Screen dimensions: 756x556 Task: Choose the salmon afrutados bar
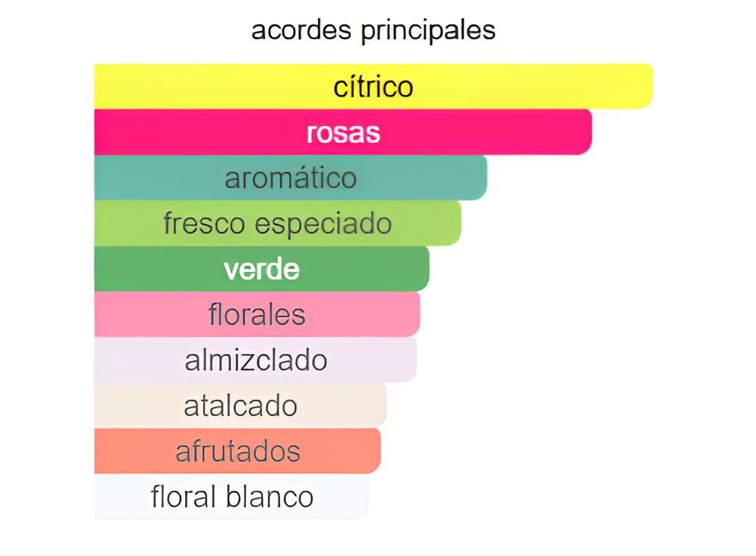pyautogui.click(x=238, y=450)
